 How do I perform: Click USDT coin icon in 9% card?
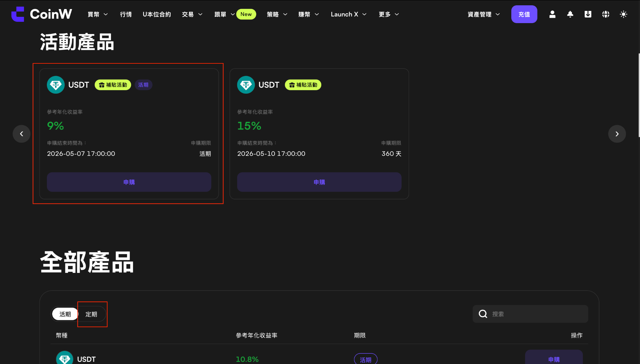[x=56, y=85]
